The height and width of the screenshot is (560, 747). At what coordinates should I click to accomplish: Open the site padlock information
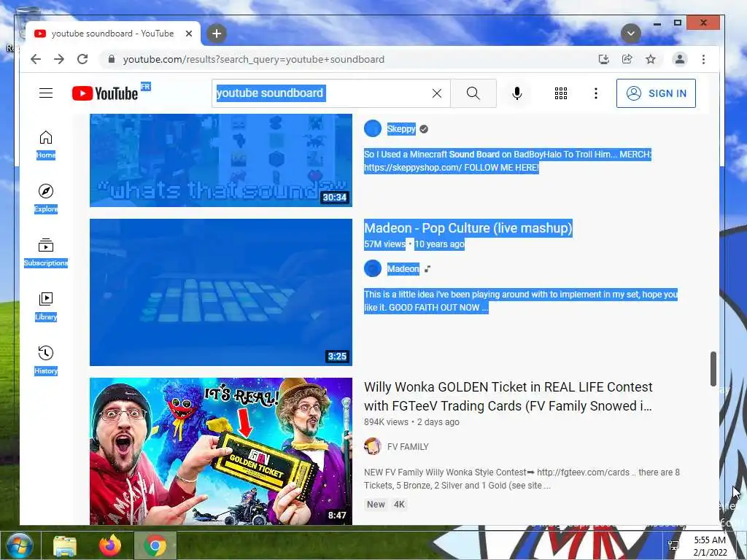[112, 59]
